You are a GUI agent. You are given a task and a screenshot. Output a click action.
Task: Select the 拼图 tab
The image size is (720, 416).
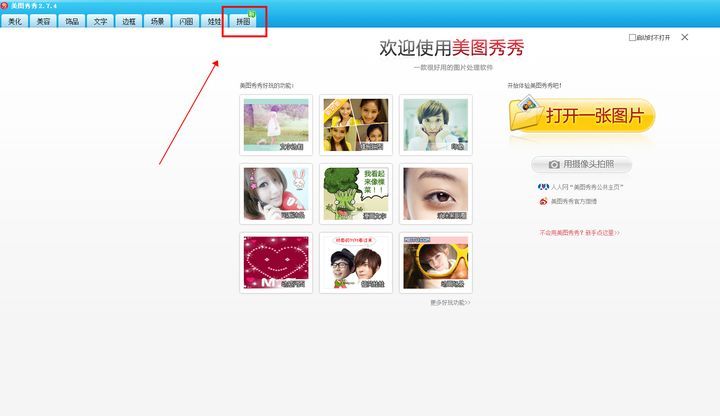point(243,21)
